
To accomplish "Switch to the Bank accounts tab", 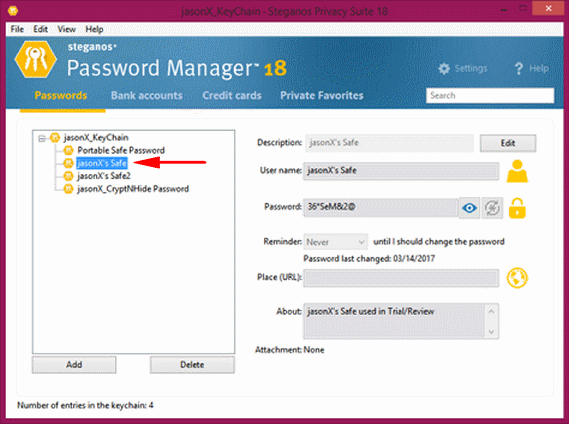I will 147,95.
